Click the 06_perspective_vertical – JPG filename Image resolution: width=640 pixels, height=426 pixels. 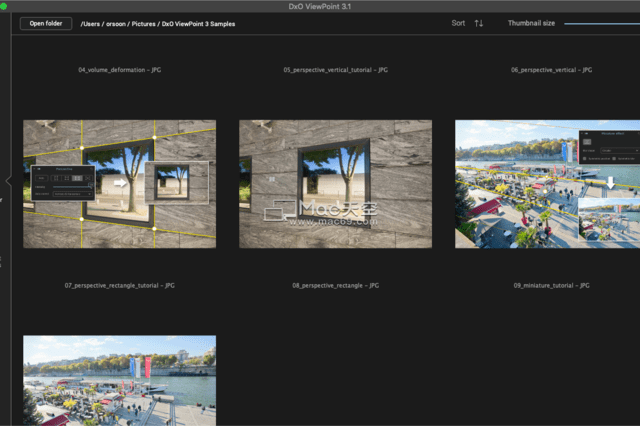[x=551, y=70]
